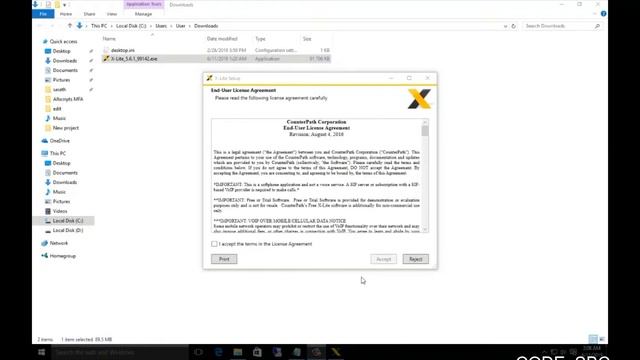
Task: Switch to large icons view in status bar
Action: (x=602, y=339)
